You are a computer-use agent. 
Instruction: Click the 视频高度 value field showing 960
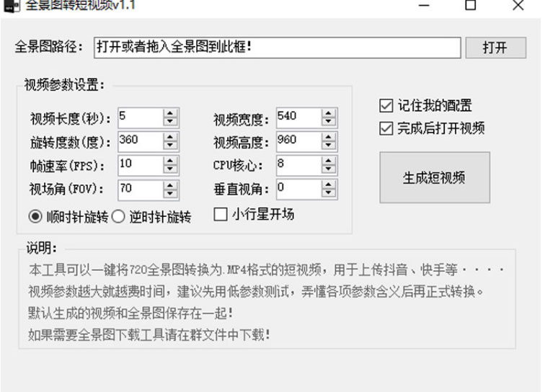click(299, 141)
